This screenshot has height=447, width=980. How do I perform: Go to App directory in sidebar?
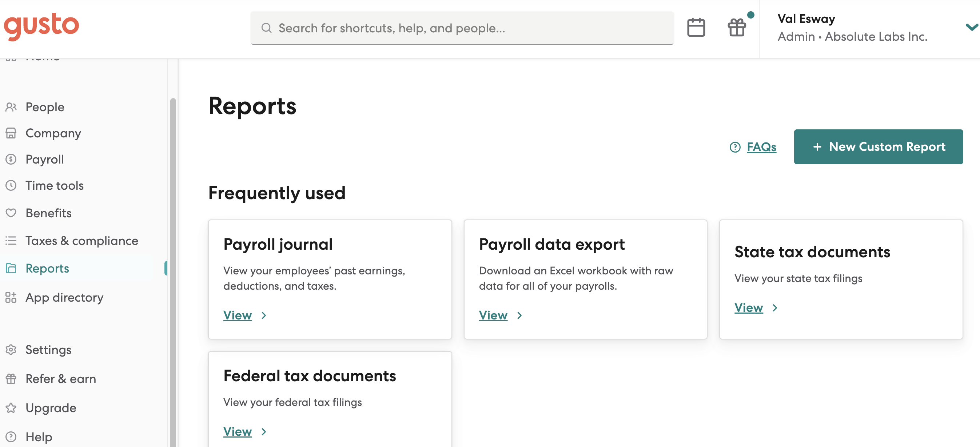[64, 297]
